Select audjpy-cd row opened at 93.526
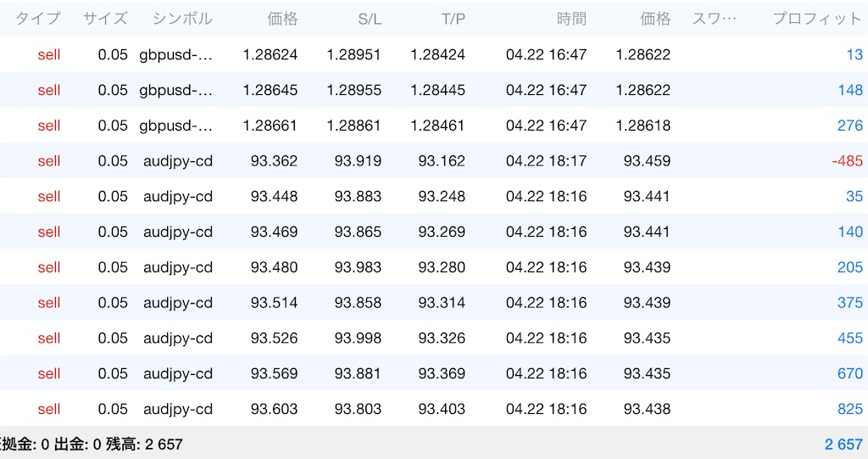Image resolution: width=868 pixels, height=459 pixels. (434, 339)
